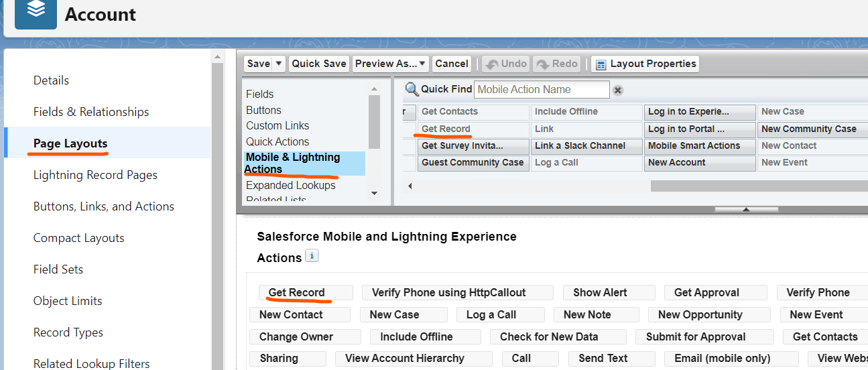Click the palette list scroll-up arrow
This screenshot has width=868, height=370.
374,88
